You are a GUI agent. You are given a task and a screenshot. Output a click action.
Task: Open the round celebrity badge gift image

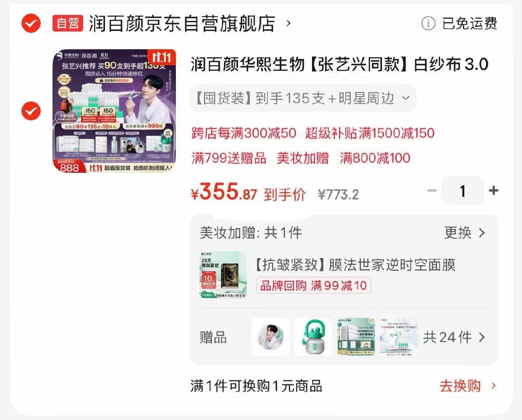pos(271,337)
